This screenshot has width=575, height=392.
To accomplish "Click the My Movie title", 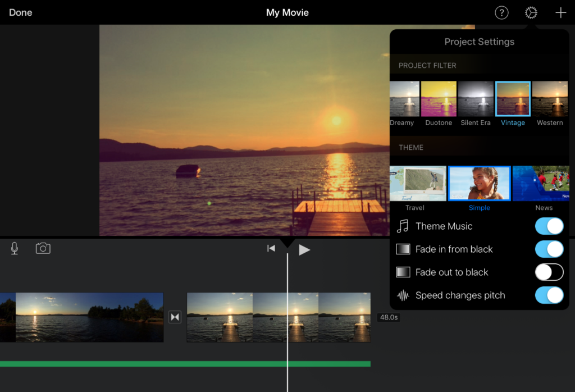I will point(287,12).
